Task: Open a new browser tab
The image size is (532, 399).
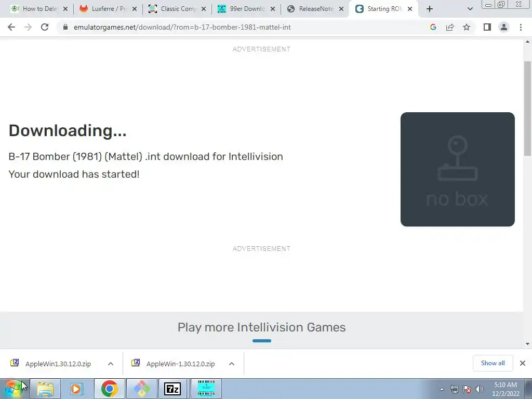Action: pos(430,9)
